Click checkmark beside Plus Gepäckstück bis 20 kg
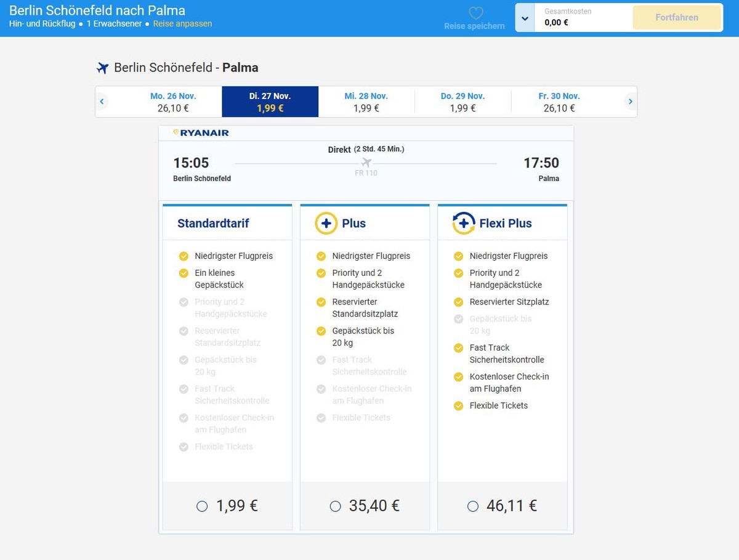 [x=321, y=331]
